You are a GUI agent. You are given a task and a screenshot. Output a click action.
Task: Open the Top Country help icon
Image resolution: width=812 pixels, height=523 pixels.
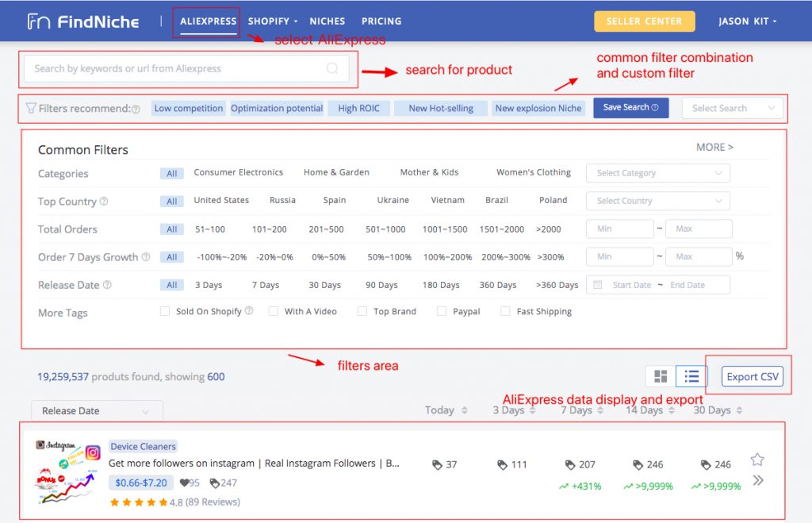[104, 201]
